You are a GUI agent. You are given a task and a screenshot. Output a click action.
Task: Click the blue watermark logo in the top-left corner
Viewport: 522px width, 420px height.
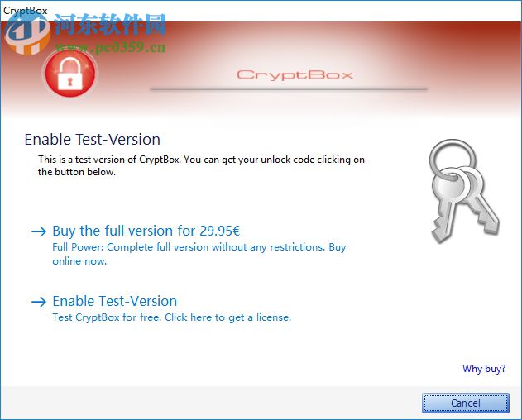coord(25,31)
